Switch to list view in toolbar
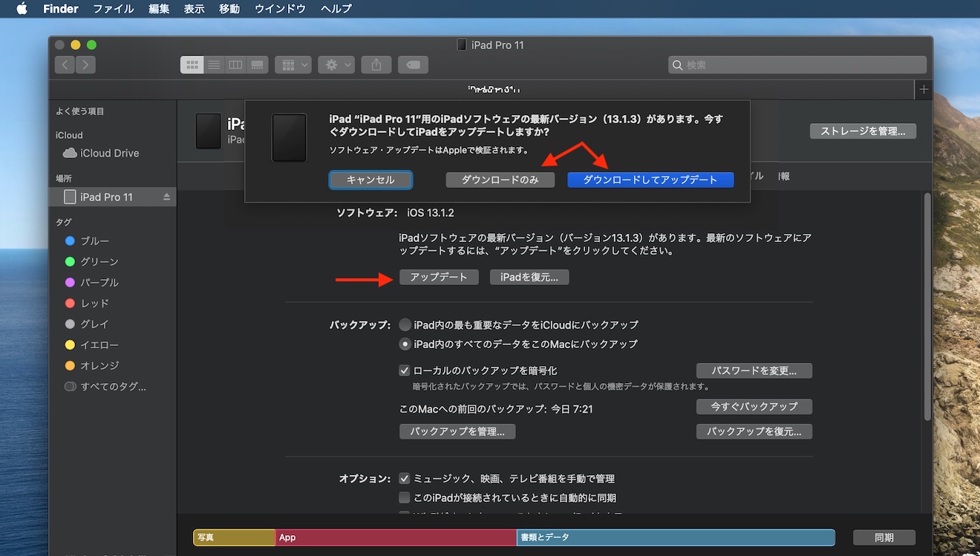980x556 pixels. [214, 65]
